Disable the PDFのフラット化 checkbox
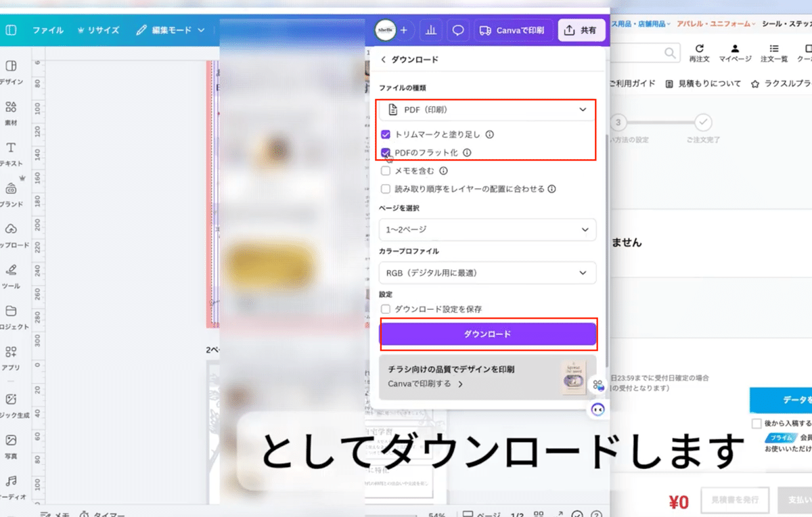This screenshot has width=812, height=517. [x=386, y=153]
